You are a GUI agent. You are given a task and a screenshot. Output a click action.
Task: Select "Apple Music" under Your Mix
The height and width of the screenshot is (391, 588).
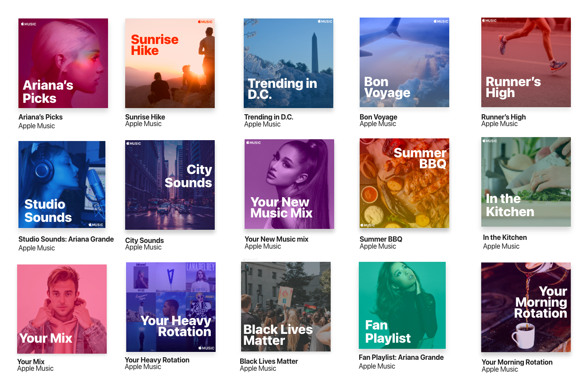click(36, 369)
